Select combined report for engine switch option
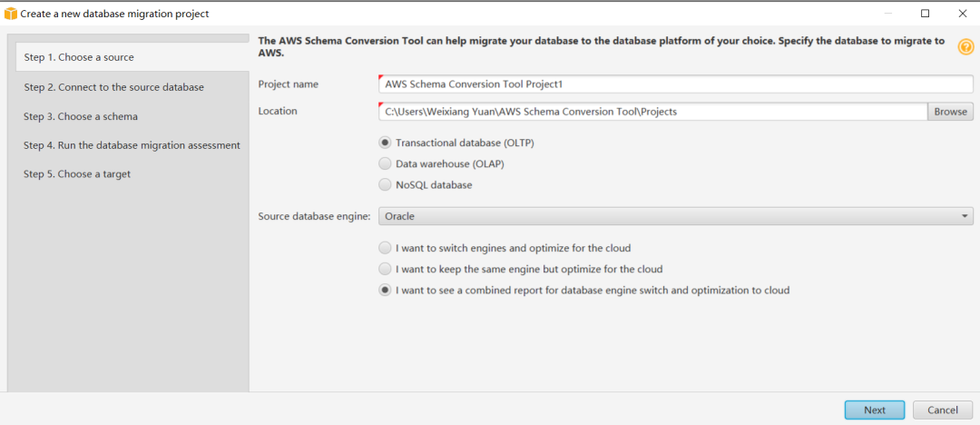 [x=386, y=291]
